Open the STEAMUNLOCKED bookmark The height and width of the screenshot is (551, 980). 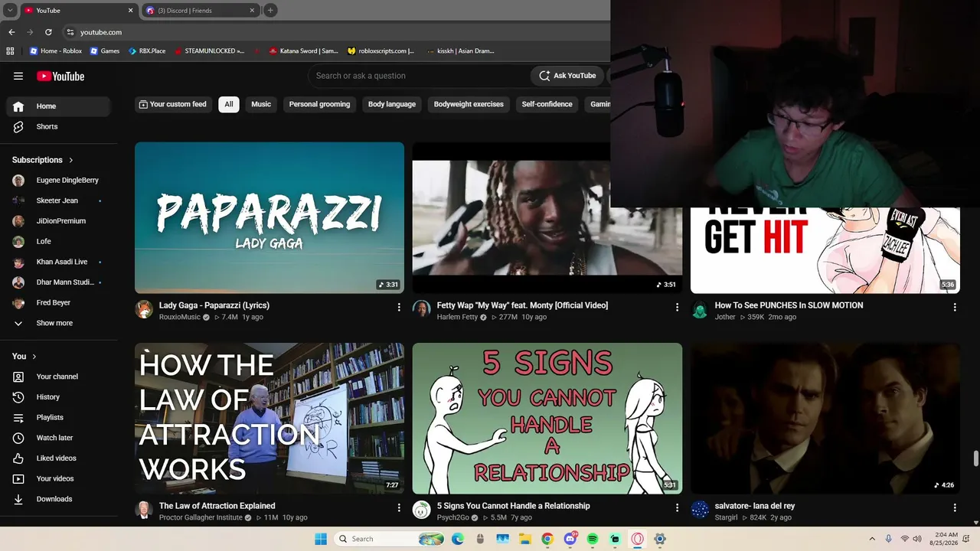click(x=209, y=51)
